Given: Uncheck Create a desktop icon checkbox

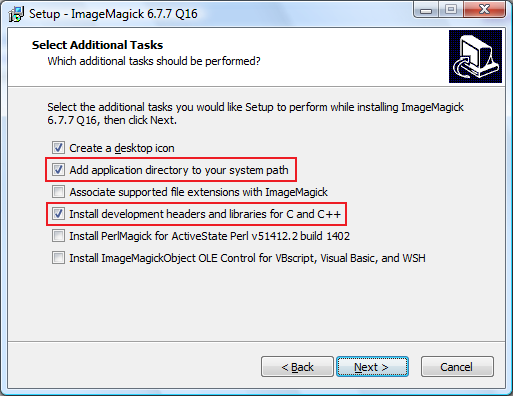Looking at the screenshot, I should click(58, 147).
